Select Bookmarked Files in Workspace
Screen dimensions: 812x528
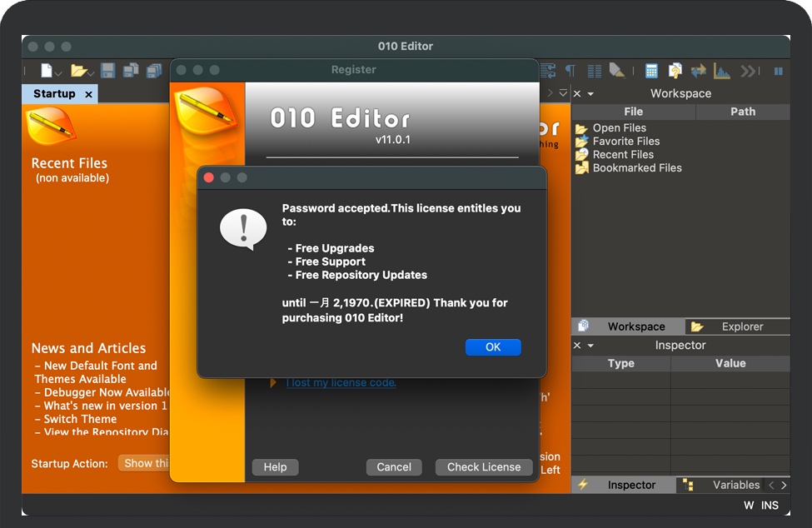pyautogui.click(x=637, y=168)
